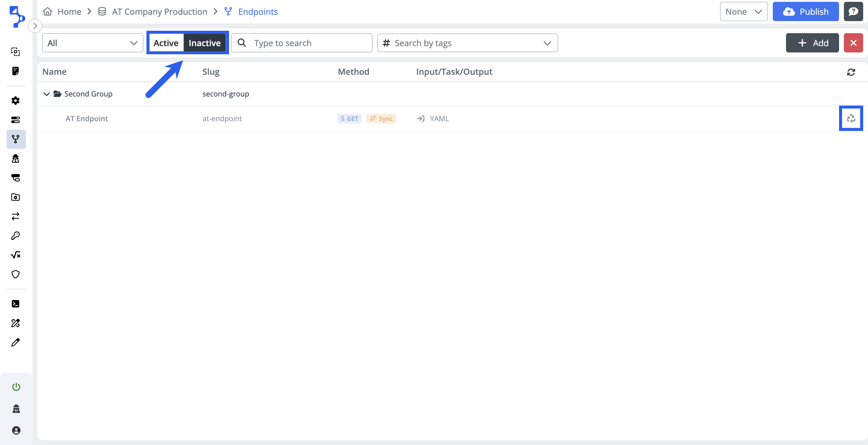Click the green power icon

click(x=16, y=386)
